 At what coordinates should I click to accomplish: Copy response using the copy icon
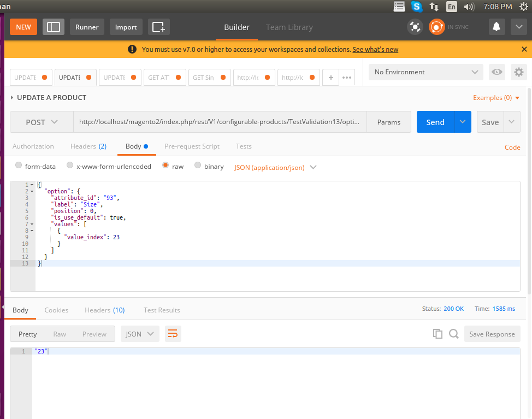click(437, 334)
